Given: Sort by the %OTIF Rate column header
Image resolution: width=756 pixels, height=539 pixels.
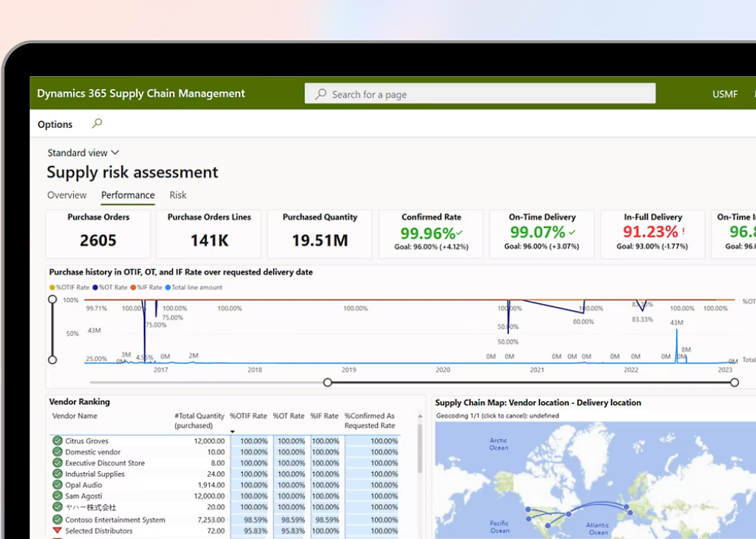Looking at the screenshot, I should click(x=248, y=416).
